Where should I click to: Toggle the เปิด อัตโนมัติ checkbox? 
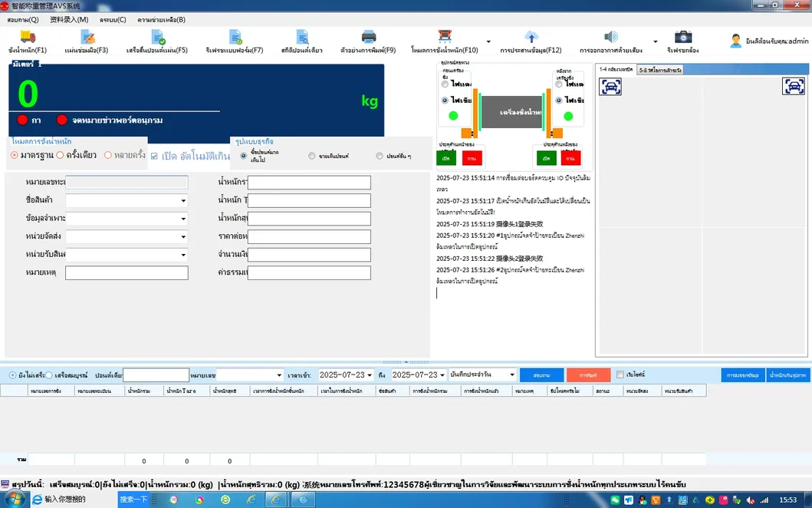154,156
